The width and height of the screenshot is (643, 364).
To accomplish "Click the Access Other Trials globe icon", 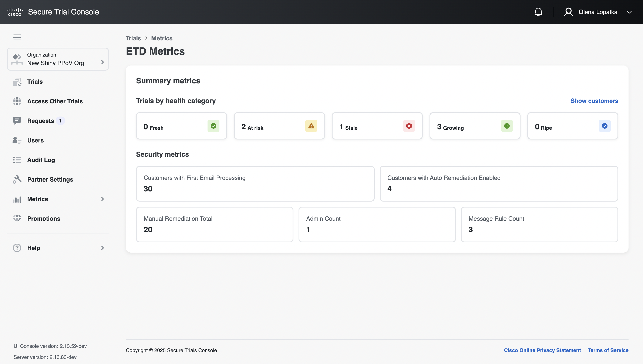I will coord(17,101).
